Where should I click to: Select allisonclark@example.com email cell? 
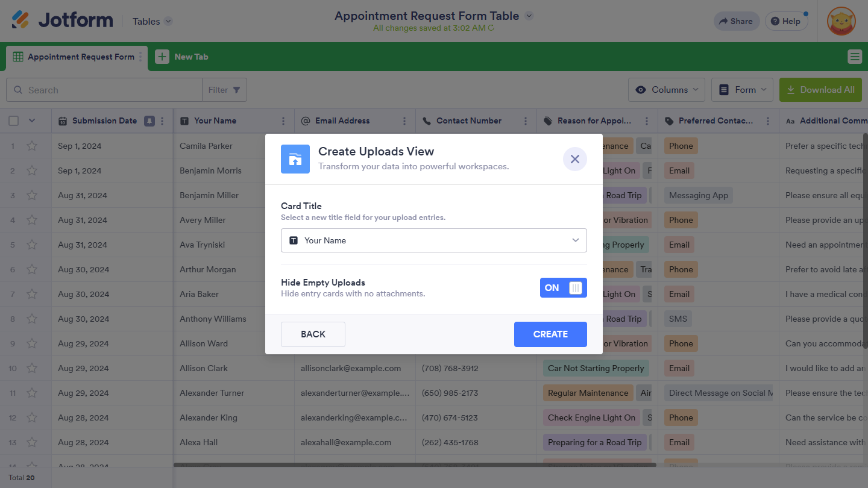click(355, 368)
